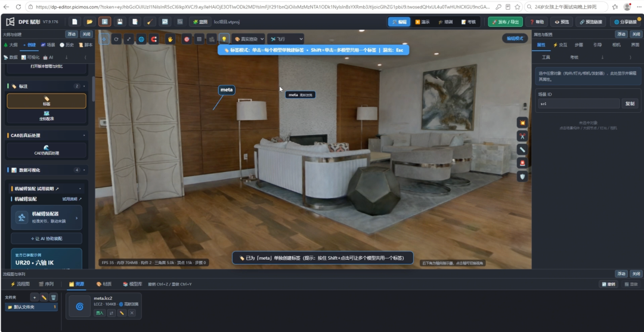This screenshot has width=644, height=332.
Task: Add new folder with plus icon
Action: (35, 297)
